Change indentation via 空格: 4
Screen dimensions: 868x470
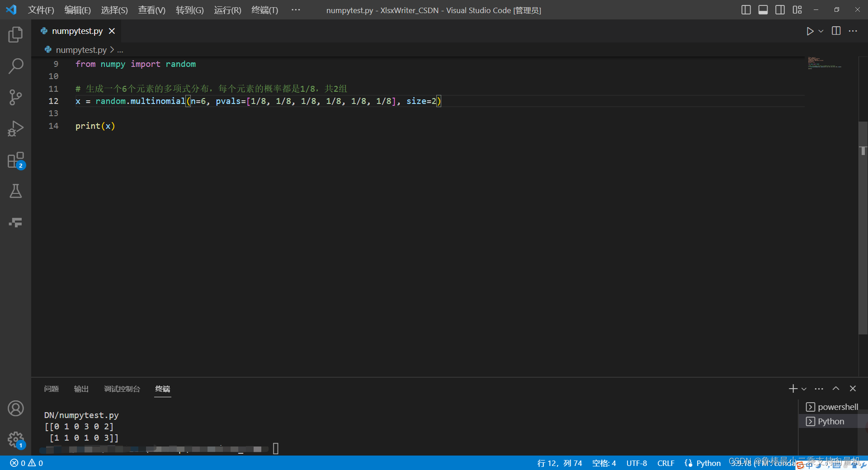coord(604,463)
